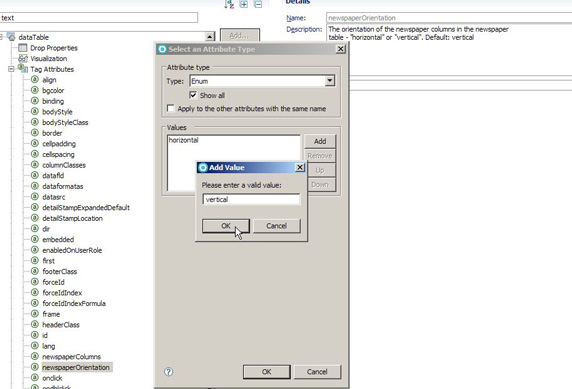This screenshot has width=572, height=389.
Task: Click the Up button in Values group
Action: point(320,170)
